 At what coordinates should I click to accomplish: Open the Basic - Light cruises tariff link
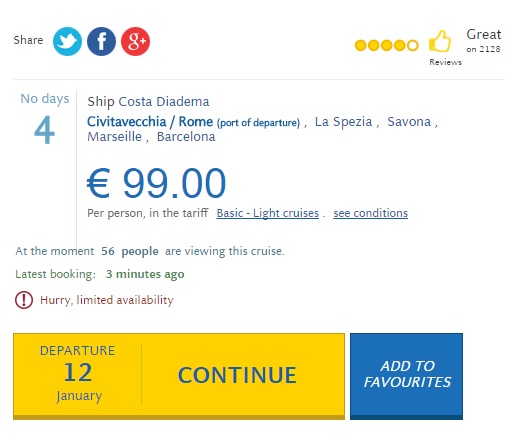pos(268,213)
